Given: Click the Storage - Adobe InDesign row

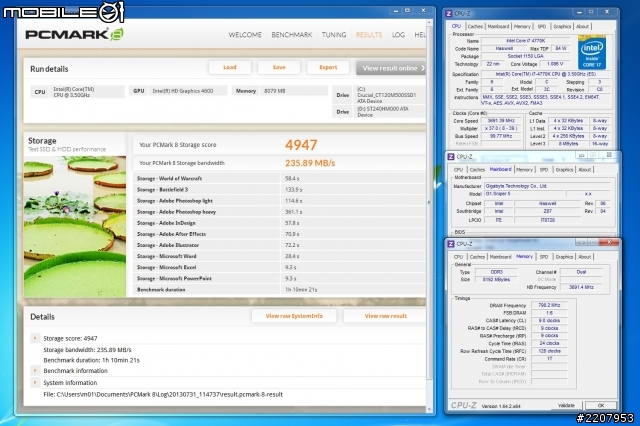Looking at the screenshot, I should [279, 223].
